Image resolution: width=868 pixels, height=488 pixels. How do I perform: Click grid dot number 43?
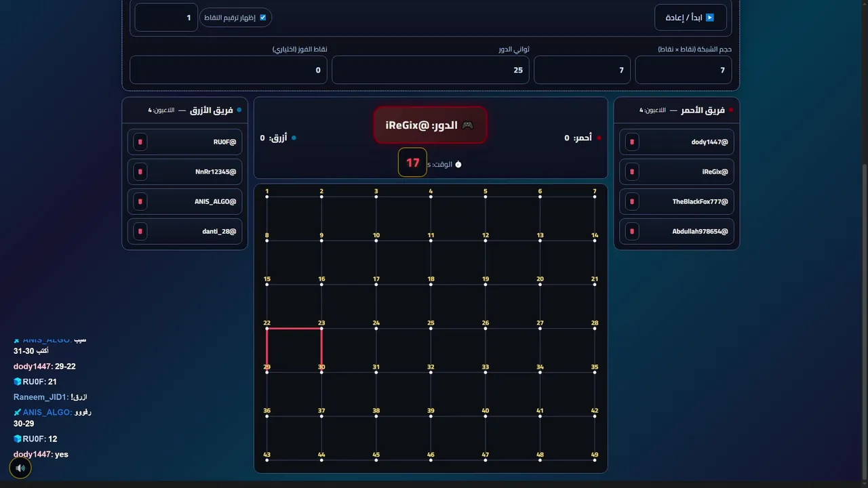[x=267, y=460]
